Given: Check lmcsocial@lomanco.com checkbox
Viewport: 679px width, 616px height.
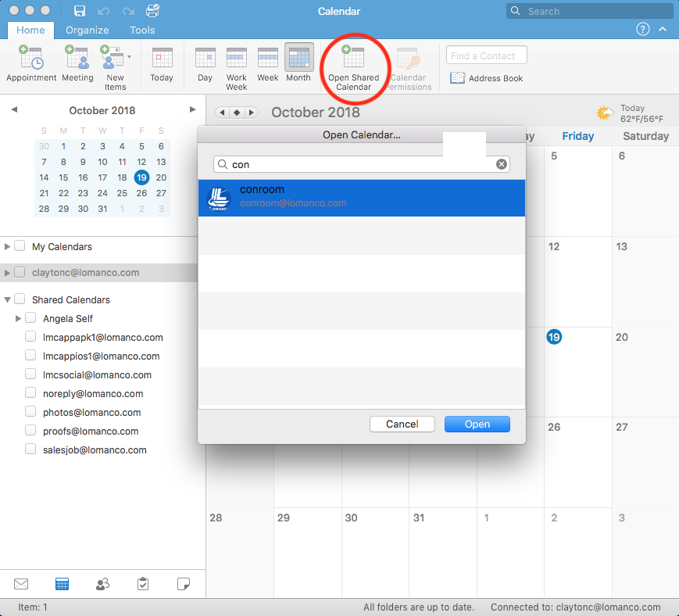Looking at the screenshot, I should [x=30, y=374].
